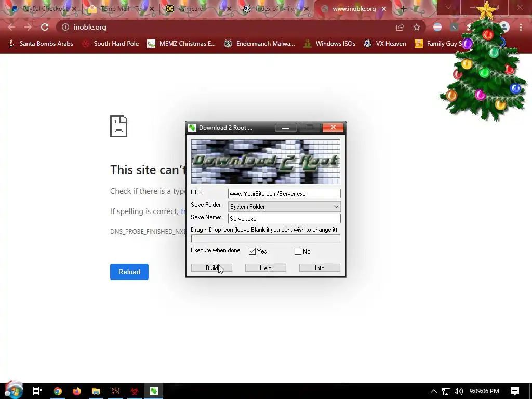The image size is (532, 399).
Task: Close the PayPal Checkout tab
Action: pyautogui.click(x=74, y=9)
